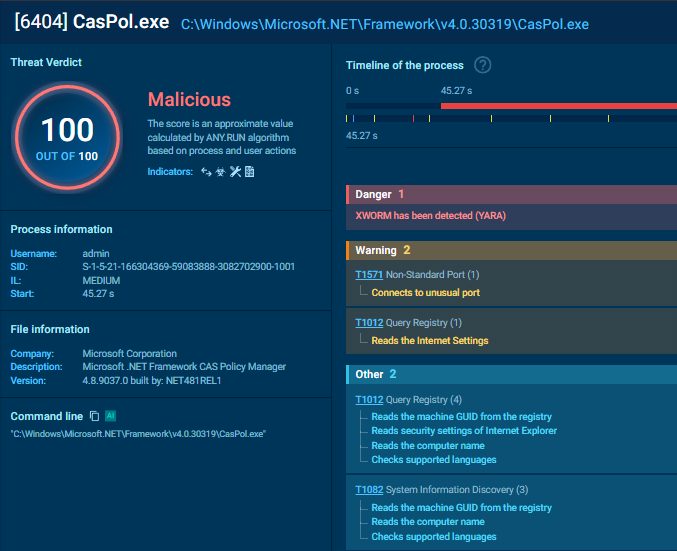Click the red marker on the timeline

pos(413,118)
